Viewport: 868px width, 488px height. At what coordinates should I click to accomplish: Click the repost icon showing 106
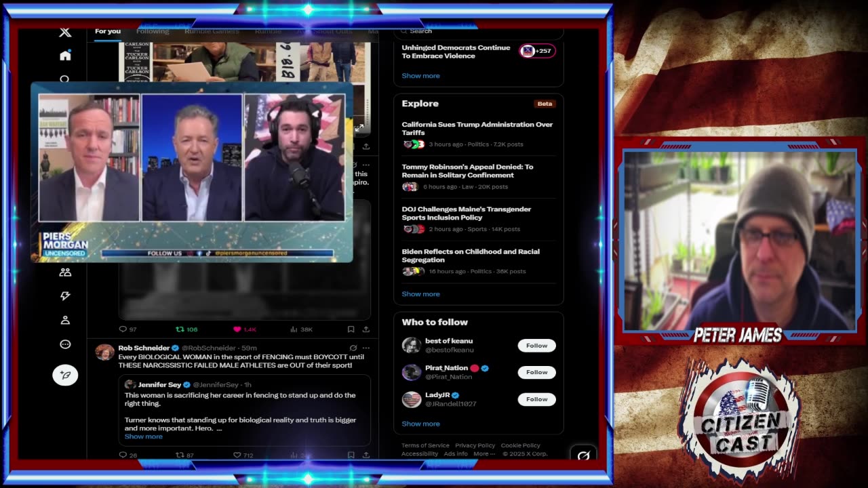pos(180,329)
